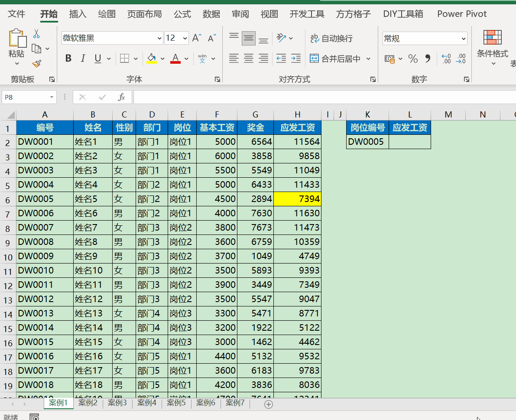Click the Cut scissors icon
The width and height of the screenshot is (516, 420).
pos(36,33)
